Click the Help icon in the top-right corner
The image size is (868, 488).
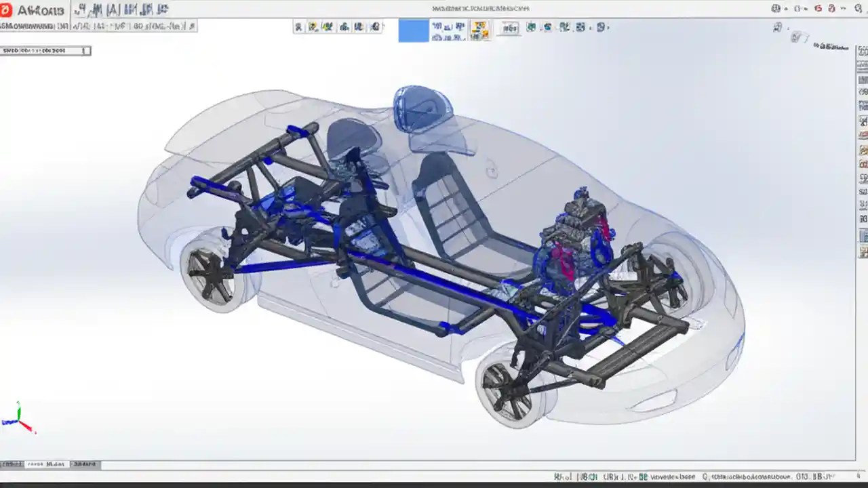[x=833, y=8]
